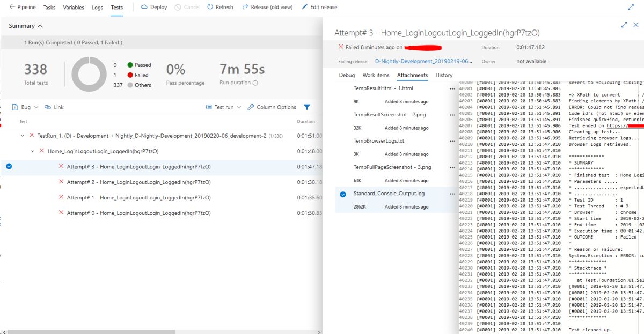
Task: Open Release (old view)
Action: tap(267, 8)
